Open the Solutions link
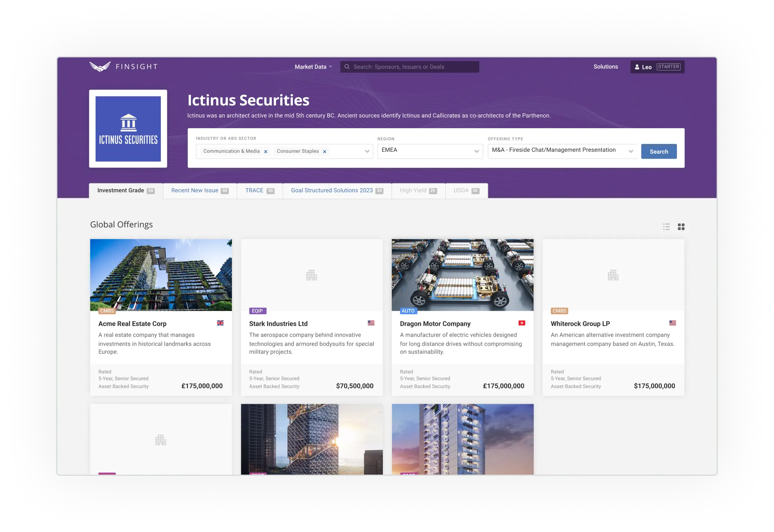Screen dimensions: 774x532 coord(605,67)
